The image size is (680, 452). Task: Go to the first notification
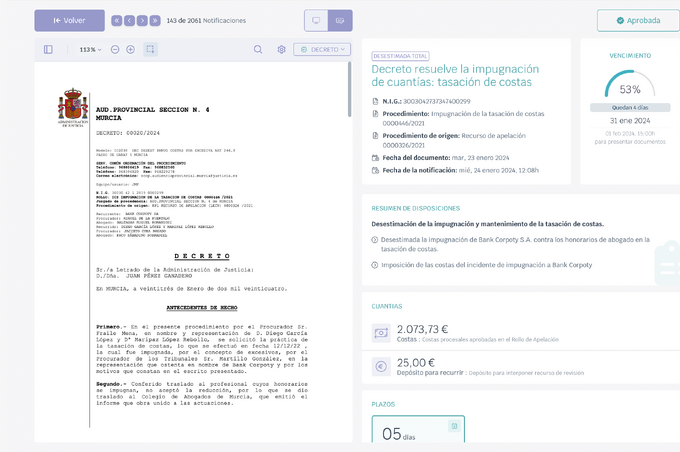117,20
